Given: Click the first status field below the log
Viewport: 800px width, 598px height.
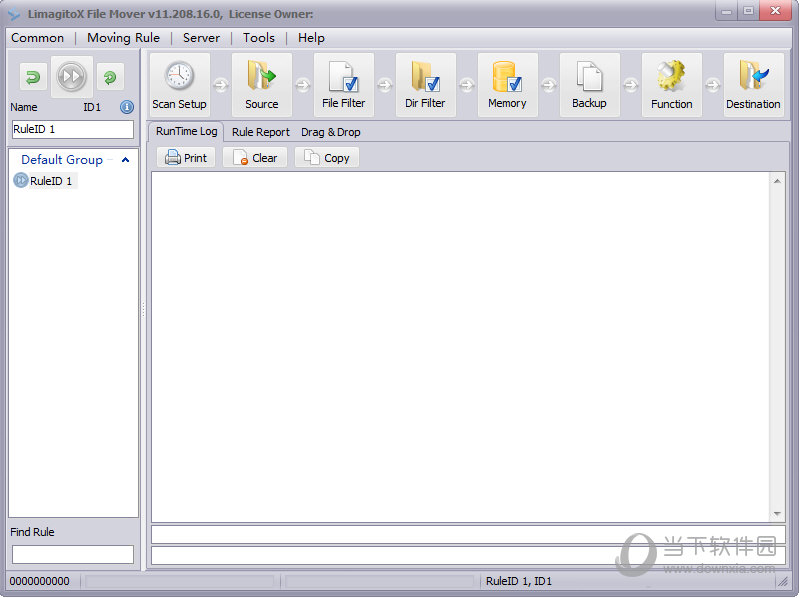Looking at the screenshot, I should click(x=468, y=535).
